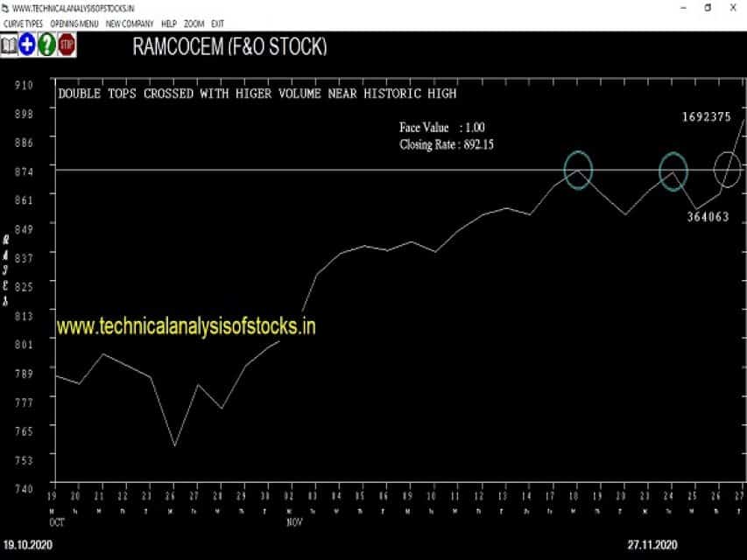Click EXIT in the menu bar

217,24
